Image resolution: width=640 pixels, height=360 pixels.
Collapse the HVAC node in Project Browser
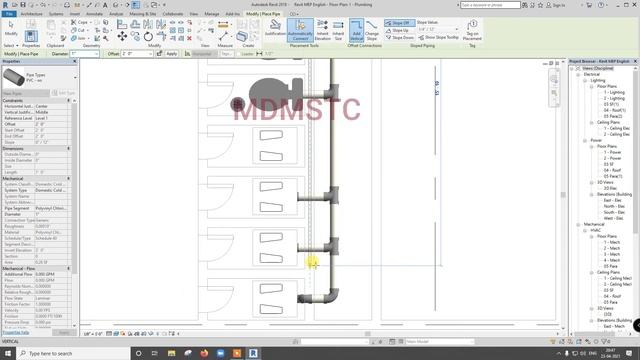click(x=584, y=230)
